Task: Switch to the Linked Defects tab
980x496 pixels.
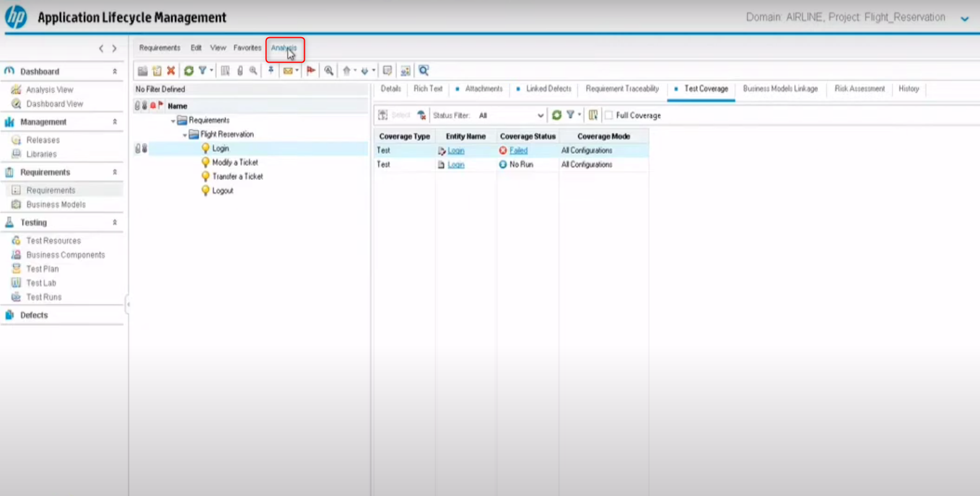Action: 548,89
